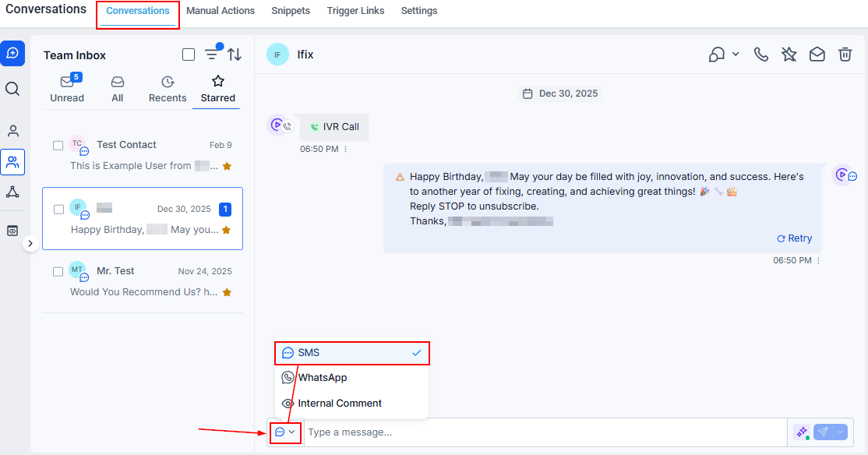Image resolution: width=868 pixels, height=455 pixels.
Task: Open the Manual Actions tab
Action: [x=221, y=10]
